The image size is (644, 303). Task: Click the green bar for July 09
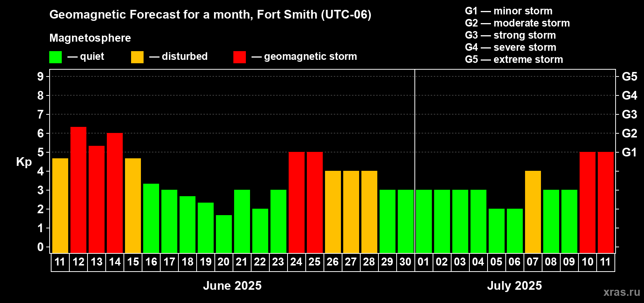coord(569,221)
